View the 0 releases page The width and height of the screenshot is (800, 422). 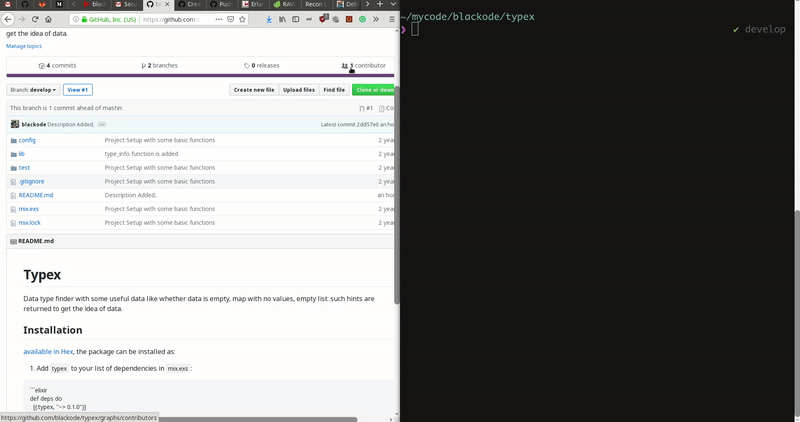[x=261, y=65]
